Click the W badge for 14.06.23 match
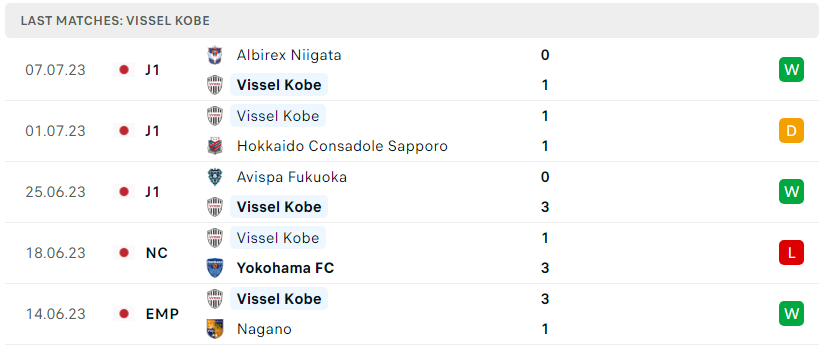The image size is (825, 362). coord(791,314)
